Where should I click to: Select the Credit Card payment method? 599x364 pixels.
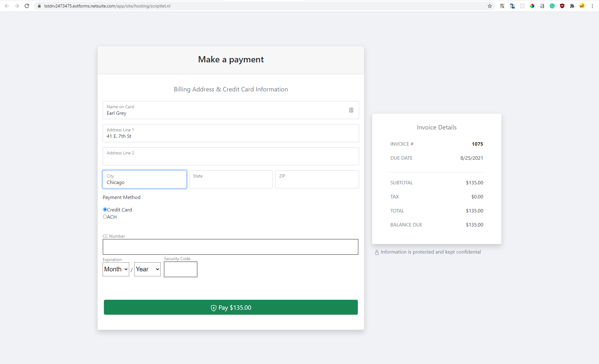click(x=105, y=210)
